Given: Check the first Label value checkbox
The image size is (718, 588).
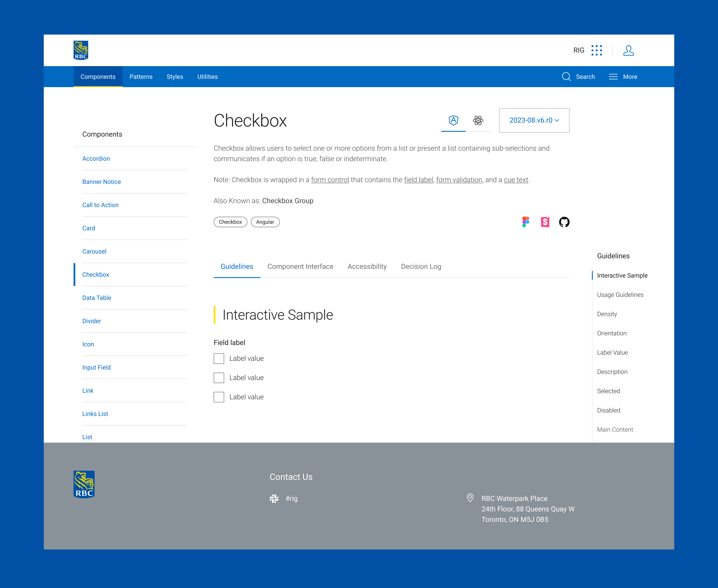Looking at the screenshot, I should [x=219, y=358].
